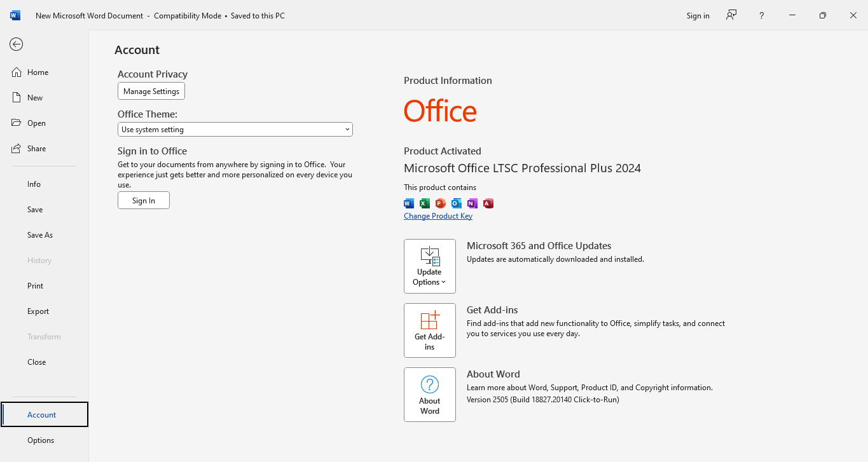Go back with the circular arrow icon
This screenshot has height=462, width=868.
[x=17, y=44]
